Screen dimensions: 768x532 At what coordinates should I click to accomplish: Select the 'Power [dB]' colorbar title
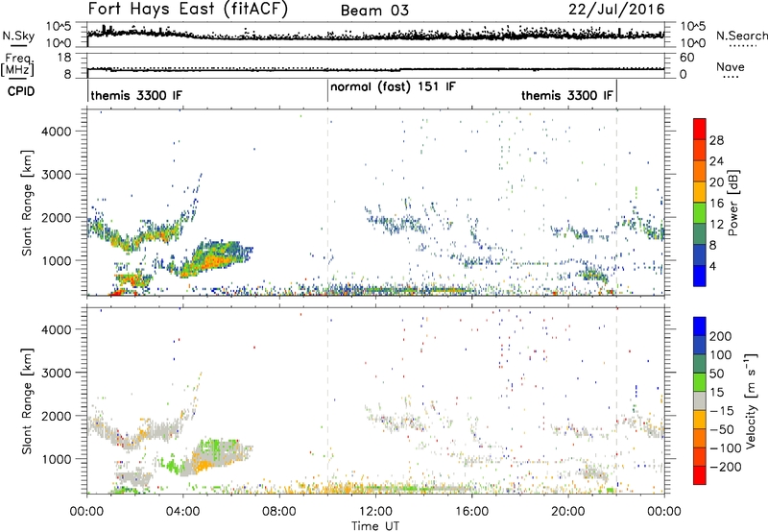click(x=733, y=203)
